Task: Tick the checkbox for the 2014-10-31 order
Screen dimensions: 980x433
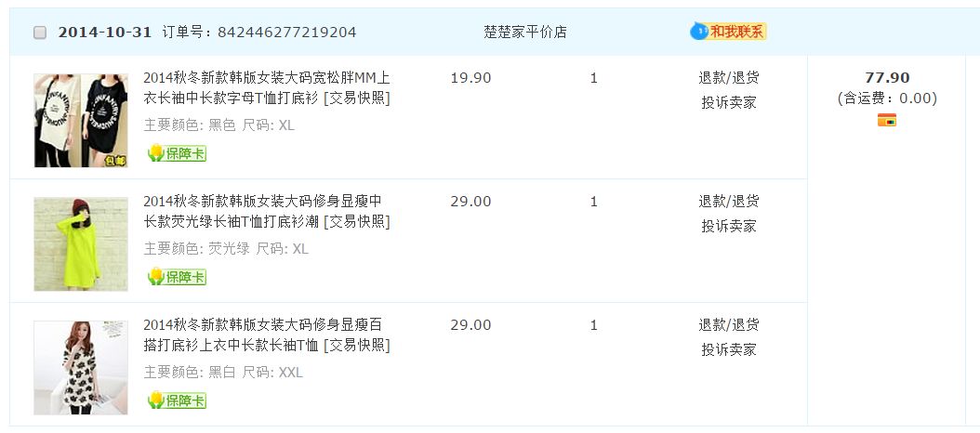Action: coord(40,33)
